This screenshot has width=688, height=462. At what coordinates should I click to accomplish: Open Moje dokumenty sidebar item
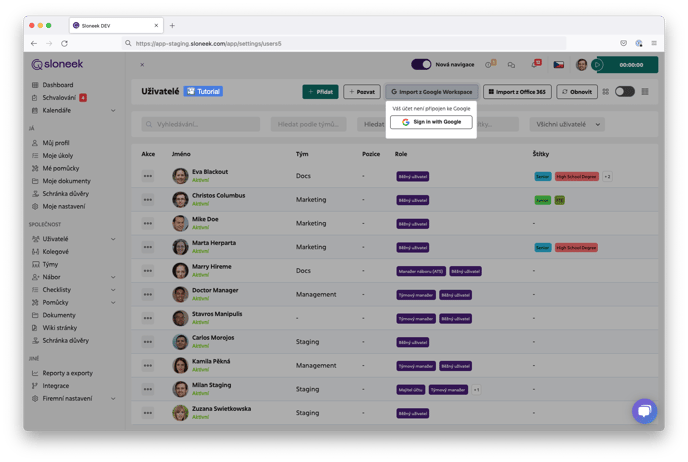66,181
